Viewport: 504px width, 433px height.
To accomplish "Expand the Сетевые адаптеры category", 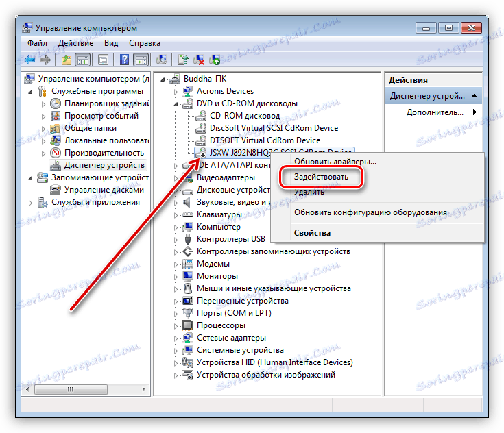I will tap(176, 338).
